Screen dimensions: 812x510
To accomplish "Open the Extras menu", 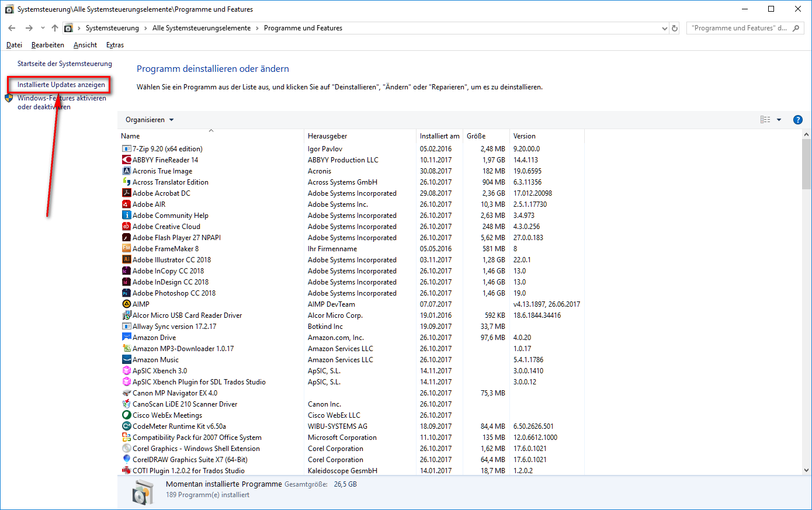I will coord(115,45).
